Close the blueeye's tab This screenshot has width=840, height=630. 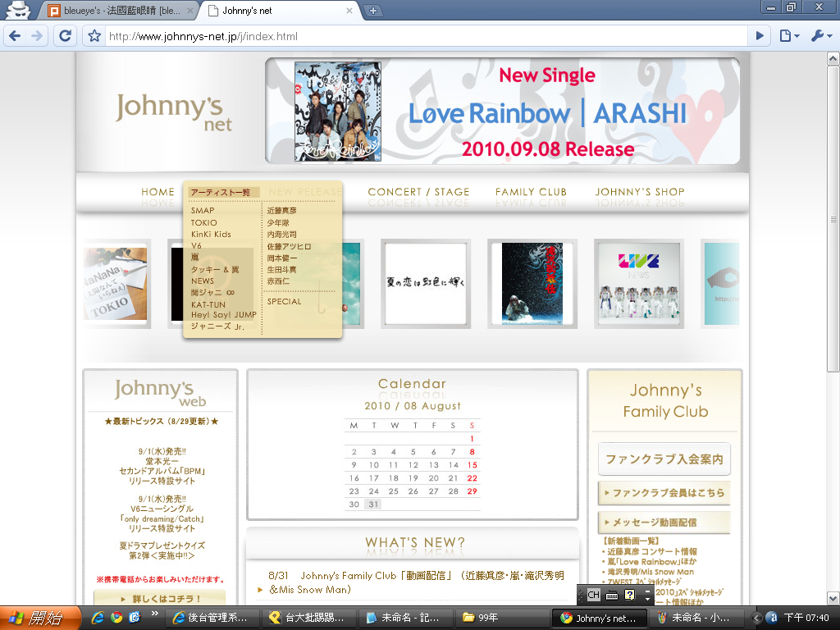[x=190, y=10]
